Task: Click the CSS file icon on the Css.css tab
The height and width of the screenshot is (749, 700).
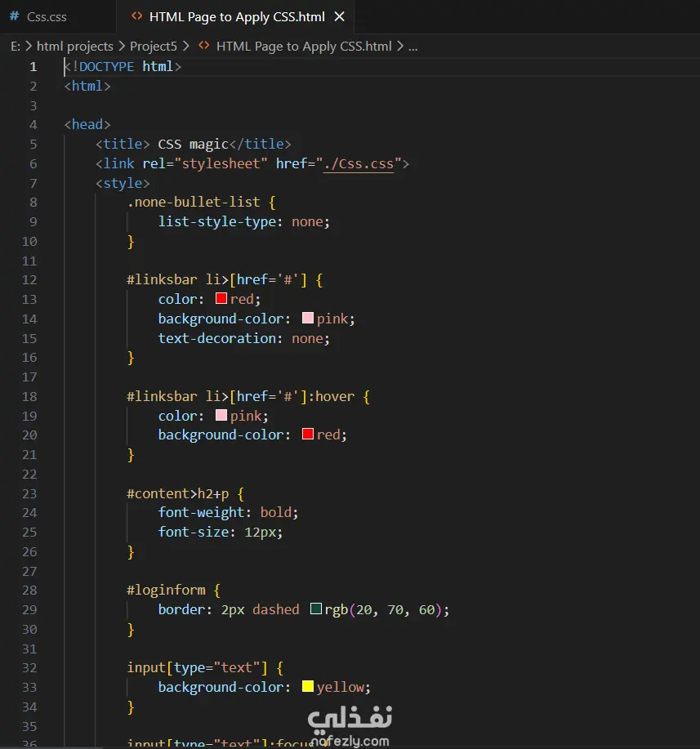Action: (14, 16)
